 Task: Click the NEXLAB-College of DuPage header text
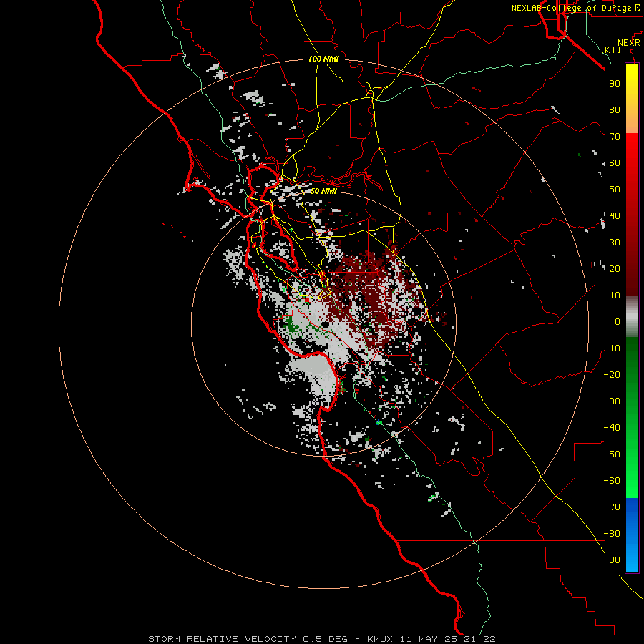(x=571, y=8)
